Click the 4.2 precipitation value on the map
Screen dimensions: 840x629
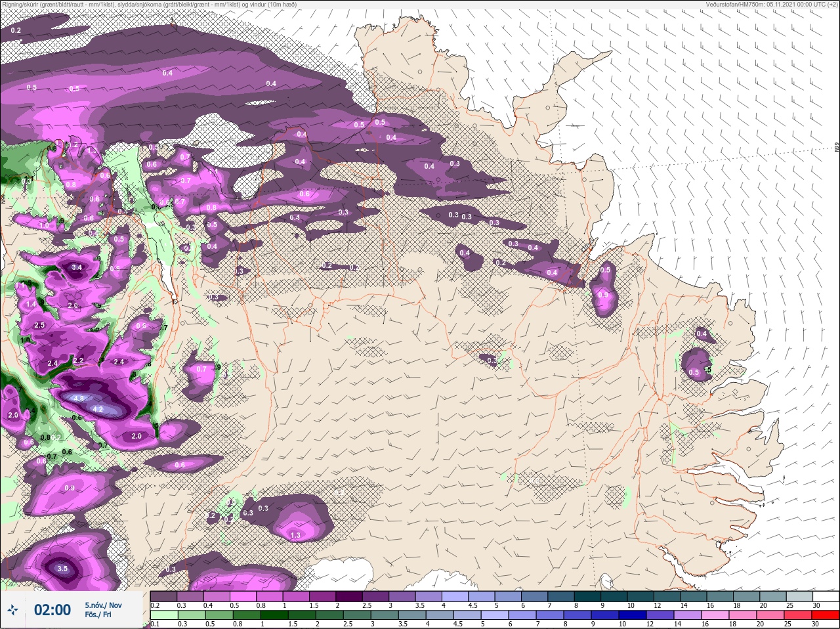pos(99,409)
